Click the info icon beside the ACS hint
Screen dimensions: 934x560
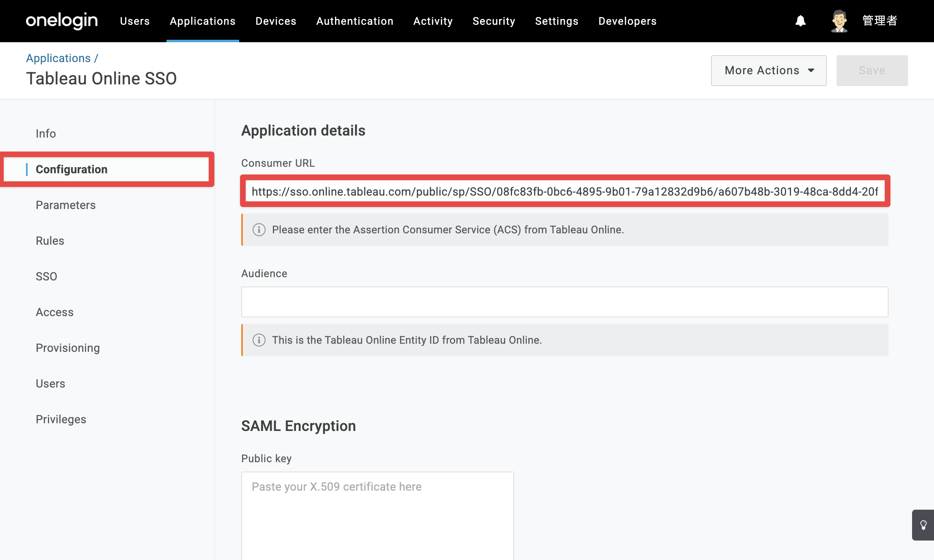click(259, 230)
